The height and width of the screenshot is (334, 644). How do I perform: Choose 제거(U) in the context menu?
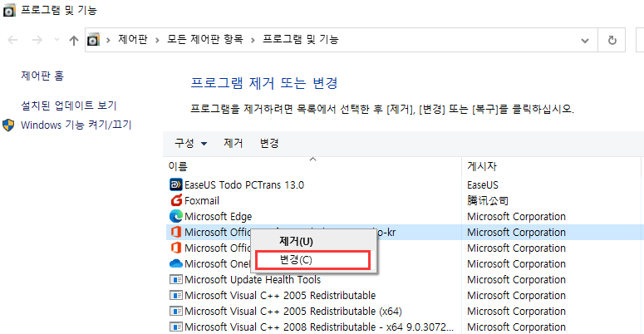click(296, 241)
